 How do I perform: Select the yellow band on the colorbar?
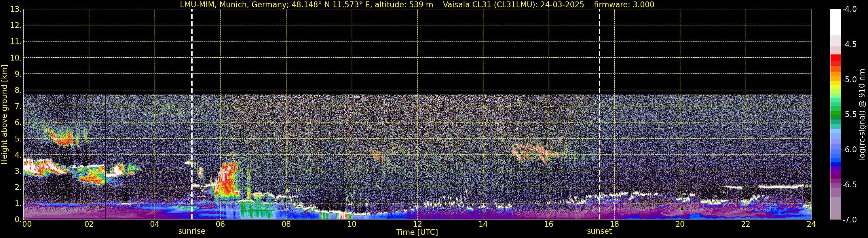(x=835, y=83)
